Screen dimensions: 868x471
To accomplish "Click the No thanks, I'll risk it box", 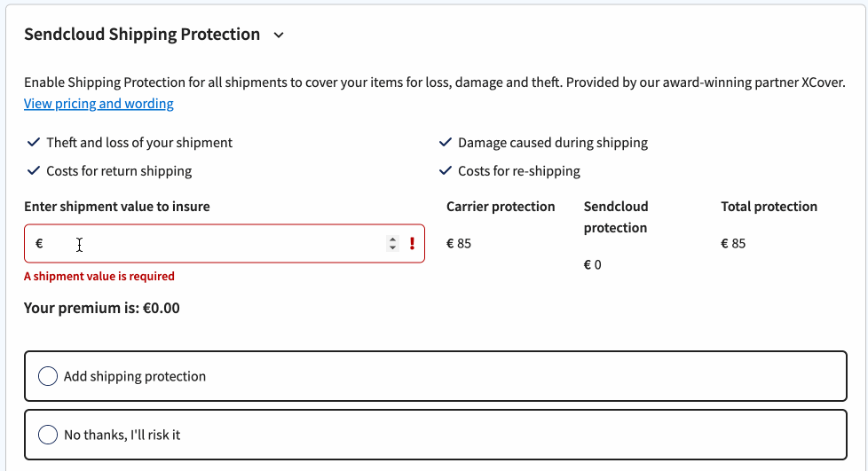I will (x=436, y=435).
